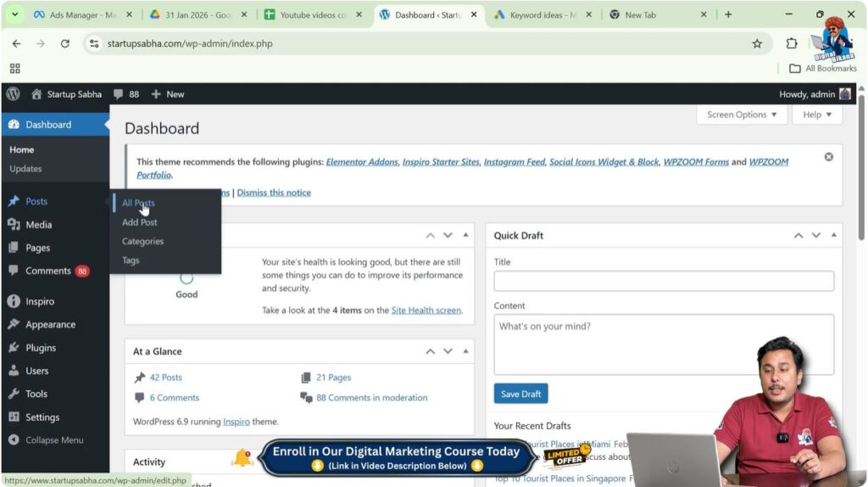Reload the page with refresh icon
This screenshot has width=868, height=487.
[x=64, y=43]
